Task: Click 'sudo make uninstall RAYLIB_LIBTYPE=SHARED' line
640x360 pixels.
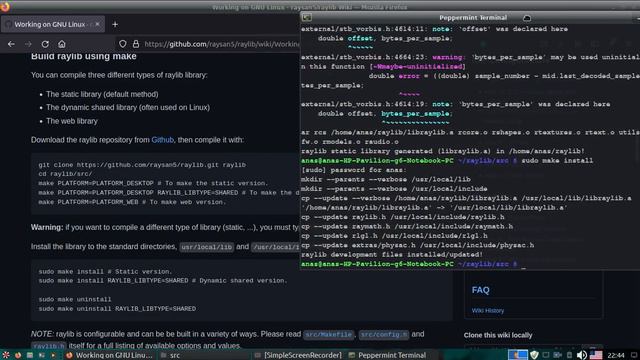Action: click(x=117, y=309)
